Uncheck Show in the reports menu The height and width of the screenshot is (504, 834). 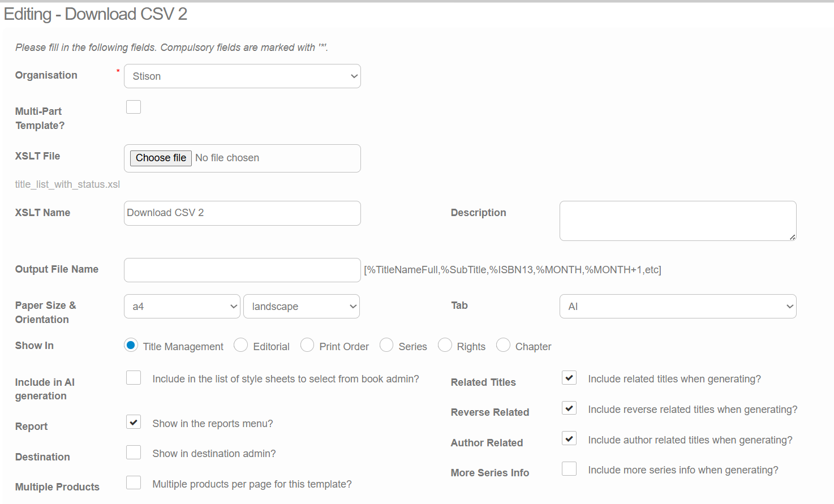tap(134, 422)
